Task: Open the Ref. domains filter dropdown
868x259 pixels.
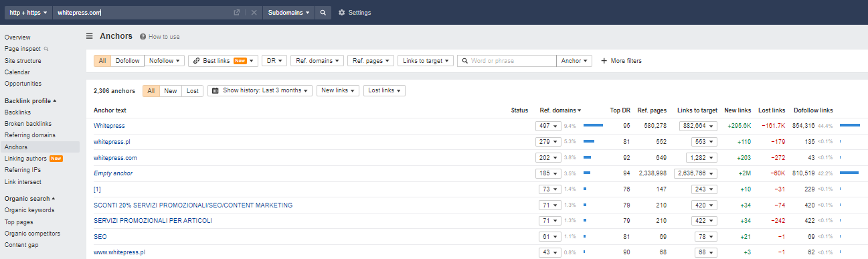Action: coord(317,61)
